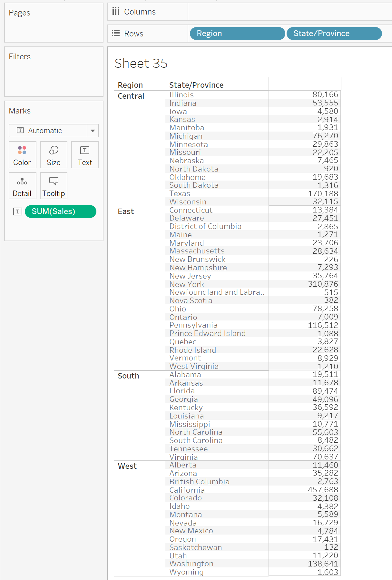Click the Columns shelf icon
The width and height of the screenshot is (392, 580).
(x=116, y=12)
